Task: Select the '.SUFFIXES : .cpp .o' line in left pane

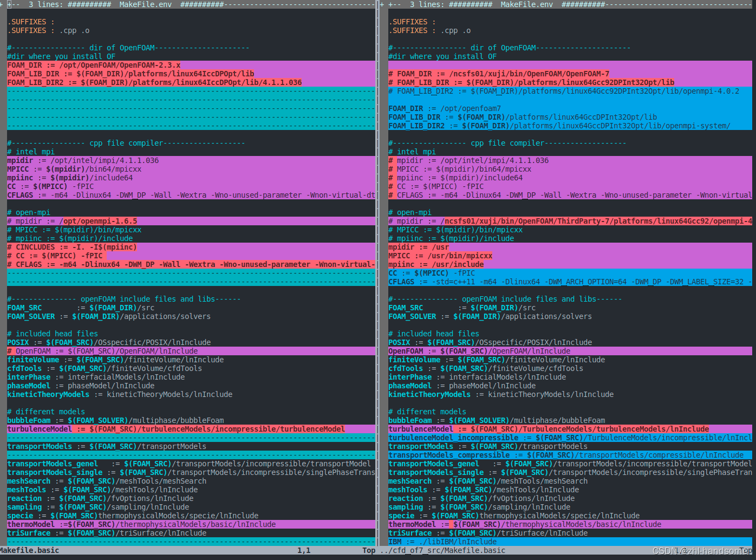Action: click(49, 30)
